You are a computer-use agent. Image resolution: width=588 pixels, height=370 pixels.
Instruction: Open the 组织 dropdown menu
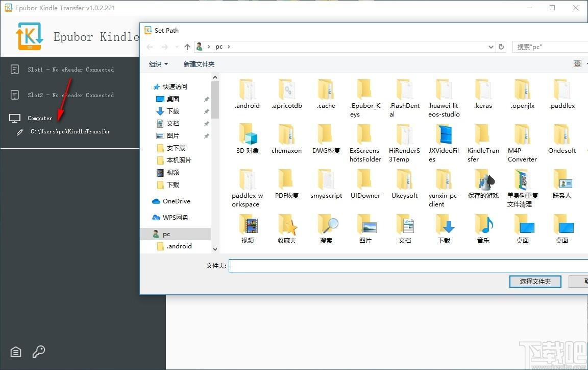[158, 64]
